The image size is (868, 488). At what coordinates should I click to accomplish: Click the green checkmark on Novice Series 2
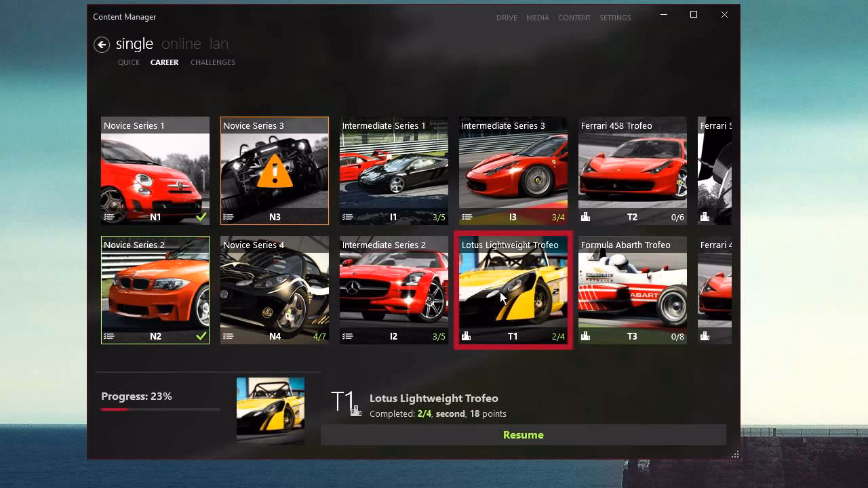[201, 336]
